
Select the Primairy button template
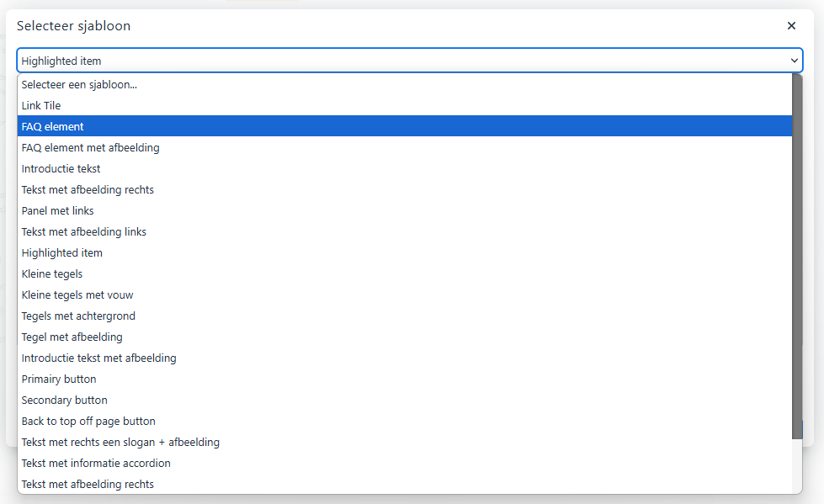point(59,379)
